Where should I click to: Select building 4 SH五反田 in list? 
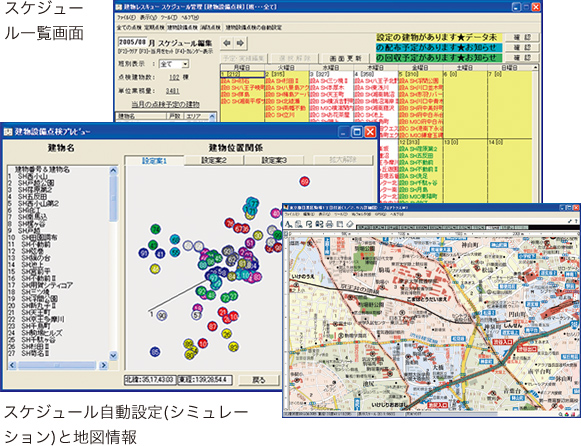click(x=28, y=196)
